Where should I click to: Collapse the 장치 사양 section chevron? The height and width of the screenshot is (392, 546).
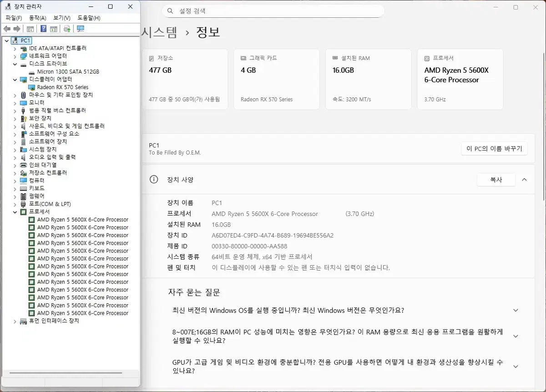click(x=524, y=180)
